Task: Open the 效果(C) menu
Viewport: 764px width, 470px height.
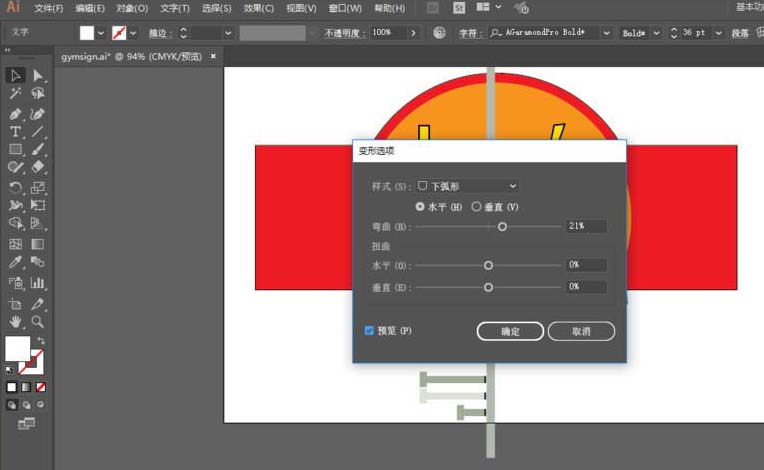Action: [x=257, y=8]
